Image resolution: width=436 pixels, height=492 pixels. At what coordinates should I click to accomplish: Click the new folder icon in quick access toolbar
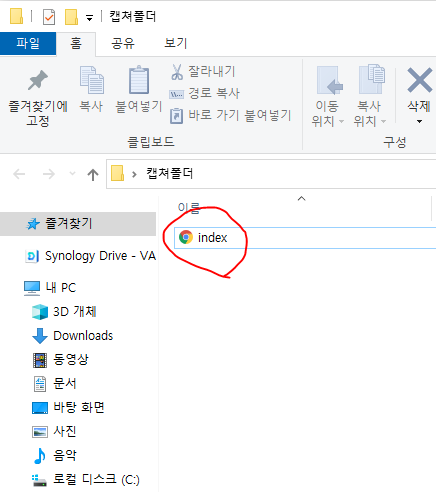(71, 17)
